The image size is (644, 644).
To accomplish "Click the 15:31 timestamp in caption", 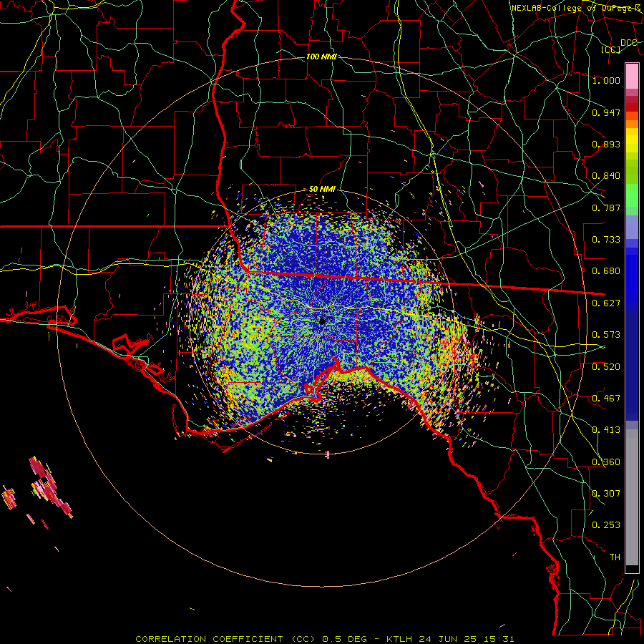I will [x=499, y=639].
